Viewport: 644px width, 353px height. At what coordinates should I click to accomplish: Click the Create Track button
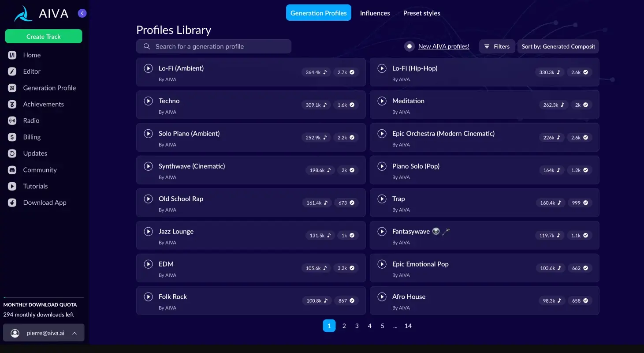(44, 36)
